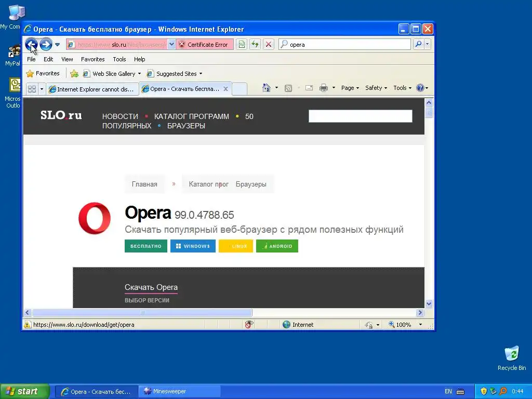Open the command bar Tools dropdown

(402, 88)
